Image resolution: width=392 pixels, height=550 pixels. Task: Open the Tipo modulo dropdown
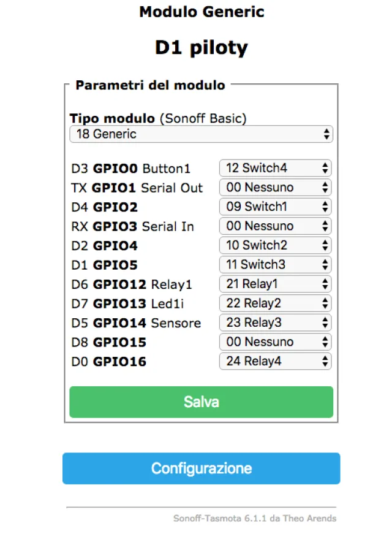coord(201,134)
